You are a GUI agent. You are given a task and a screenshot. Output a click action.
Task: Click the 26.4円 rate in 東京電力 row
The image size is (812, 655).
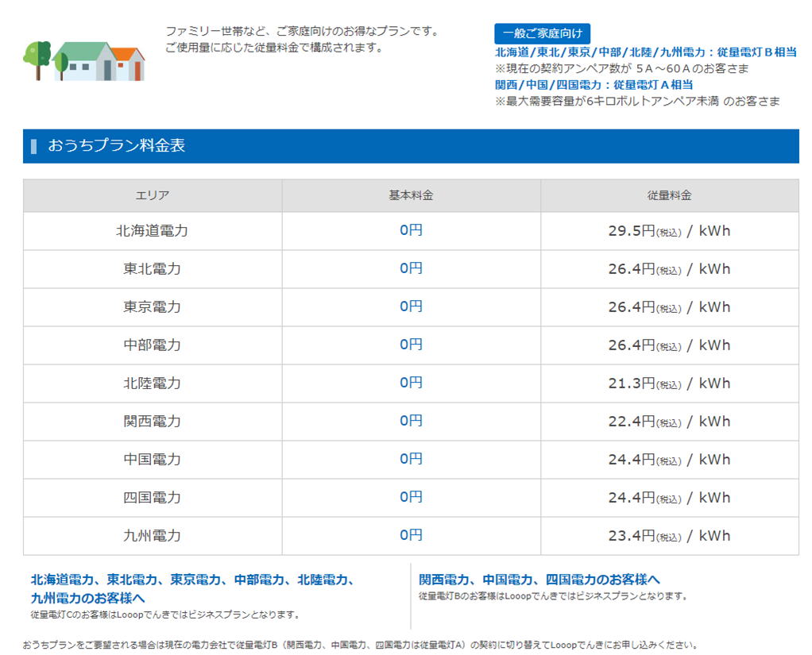click(x=669, y=306)
